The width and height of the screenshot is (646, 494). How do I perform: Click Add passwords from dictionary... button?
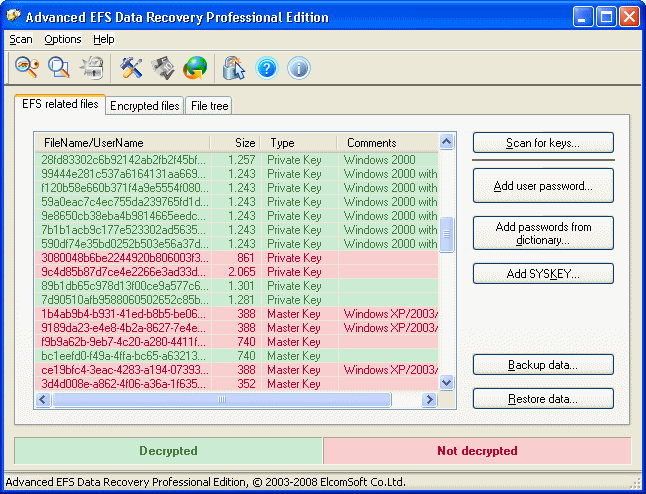coord(543,234)
